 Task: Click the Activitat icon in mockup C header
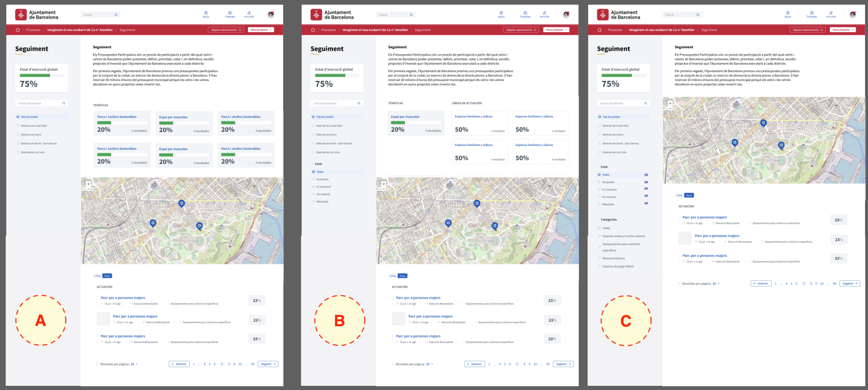831,13
